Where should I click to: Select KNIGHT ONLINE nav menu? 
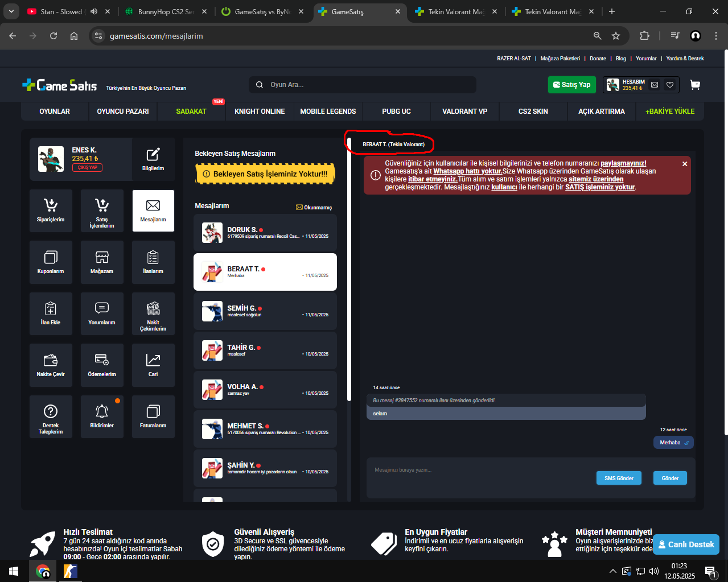point(260,112)
